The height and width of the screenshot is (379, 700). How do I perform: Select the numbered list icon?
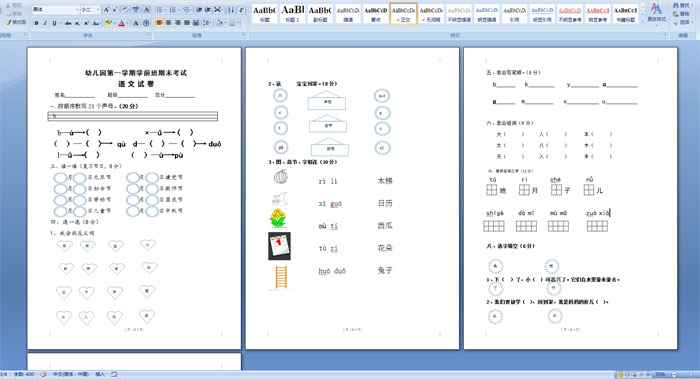coord(173,10)
